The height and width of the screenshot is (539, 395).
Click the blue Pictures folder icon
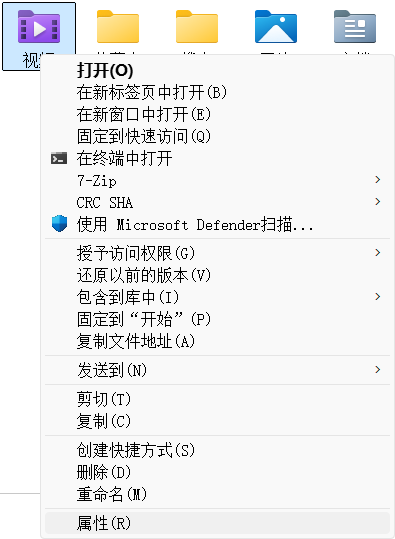pyautogui.click(x=276, y=26)
